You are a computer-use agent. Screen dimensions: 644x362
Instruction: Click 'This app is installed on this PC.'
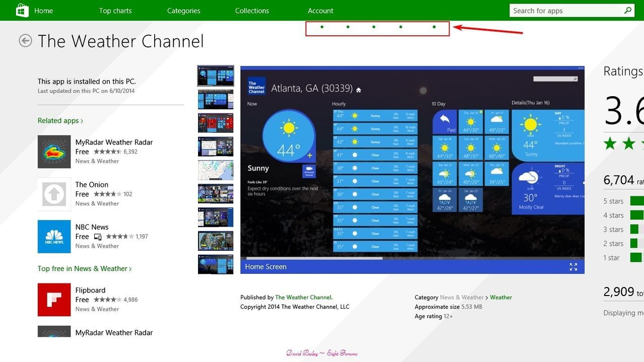pyautogui.click(x=87, y=81)
